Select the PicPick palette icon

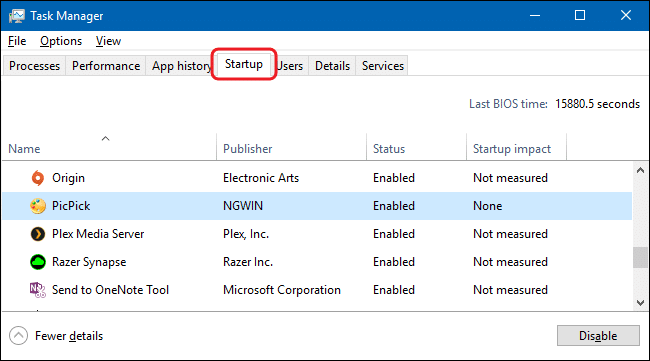pos(38,206)
